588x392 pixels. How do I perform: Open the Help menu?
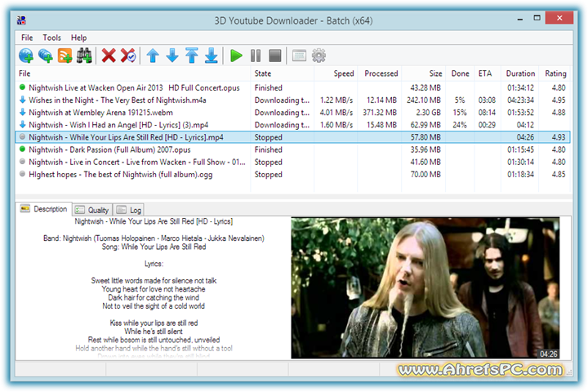78,38
